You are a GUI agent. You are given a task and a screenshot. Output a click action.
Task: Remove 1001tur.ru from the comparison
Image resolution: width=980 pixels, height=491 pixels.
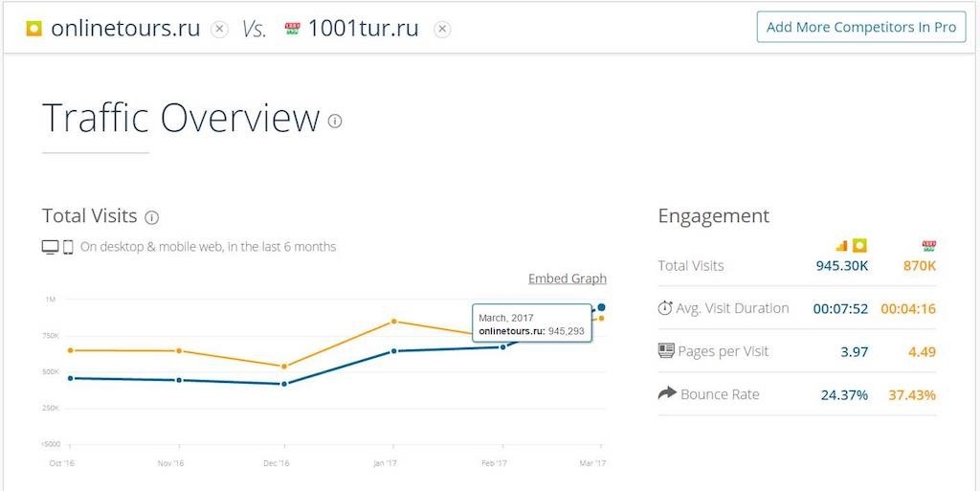pos(442,30)
